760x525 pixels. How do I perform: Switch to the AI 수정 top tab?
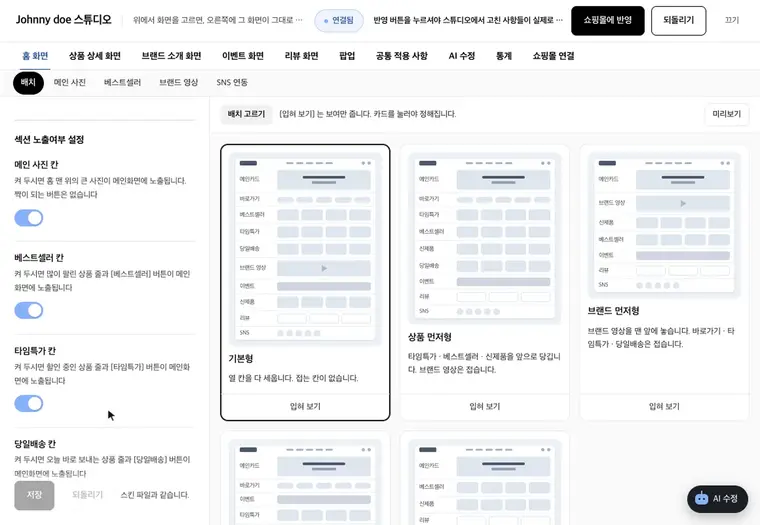(x=462, y=56)
